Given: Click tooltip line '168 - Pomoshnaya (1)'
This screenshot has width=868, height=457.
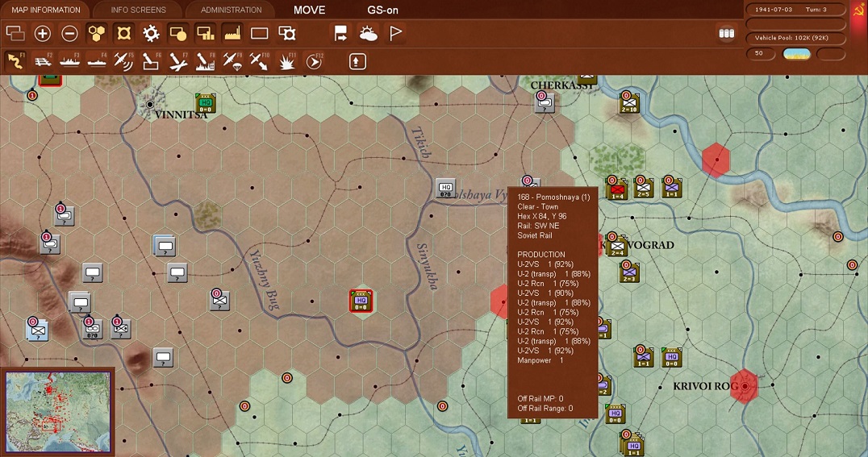Looking at the screenshot, I should point(553,197).
